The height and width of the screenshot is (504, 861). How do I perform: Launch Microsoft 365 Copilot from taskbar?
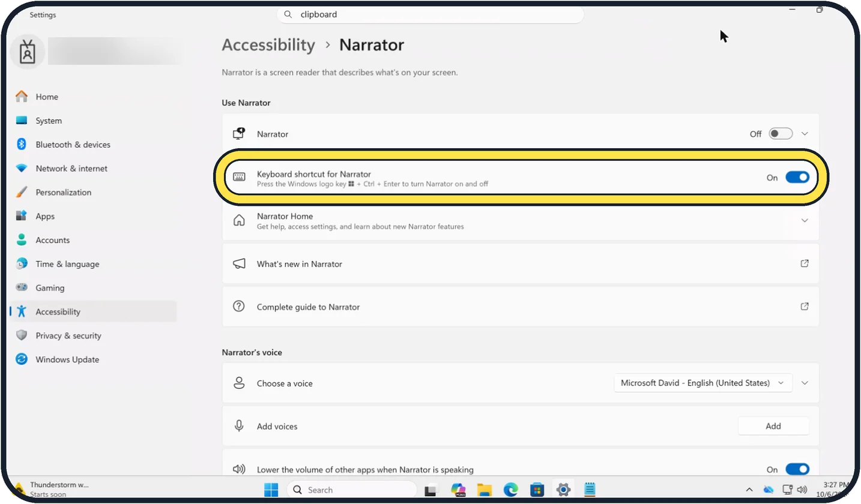click(x=458, y=490)
